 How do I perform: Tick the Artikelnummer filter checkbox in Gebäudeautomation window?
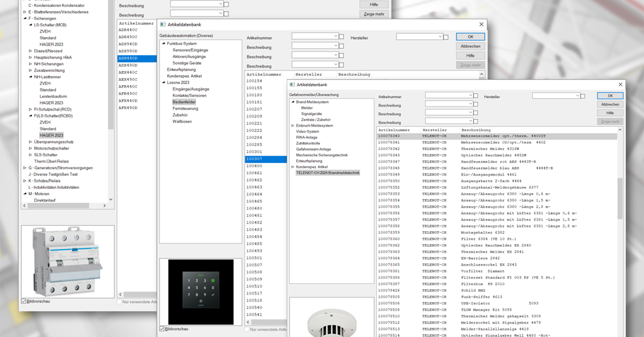(341, 36)
